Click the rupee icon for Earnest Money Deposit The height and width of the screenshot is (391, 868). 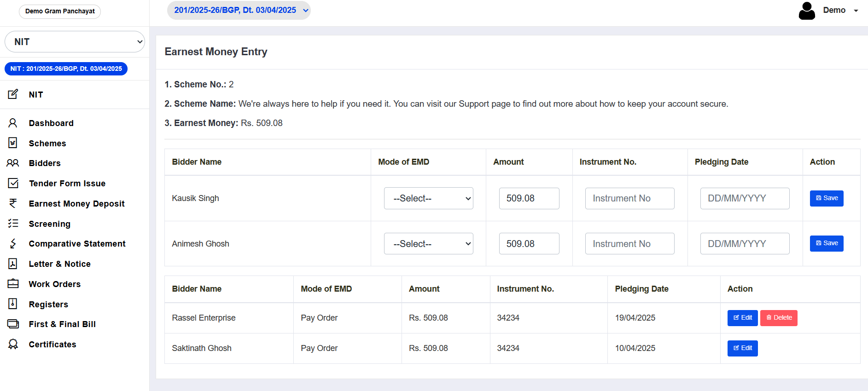[x=13, y=203]
